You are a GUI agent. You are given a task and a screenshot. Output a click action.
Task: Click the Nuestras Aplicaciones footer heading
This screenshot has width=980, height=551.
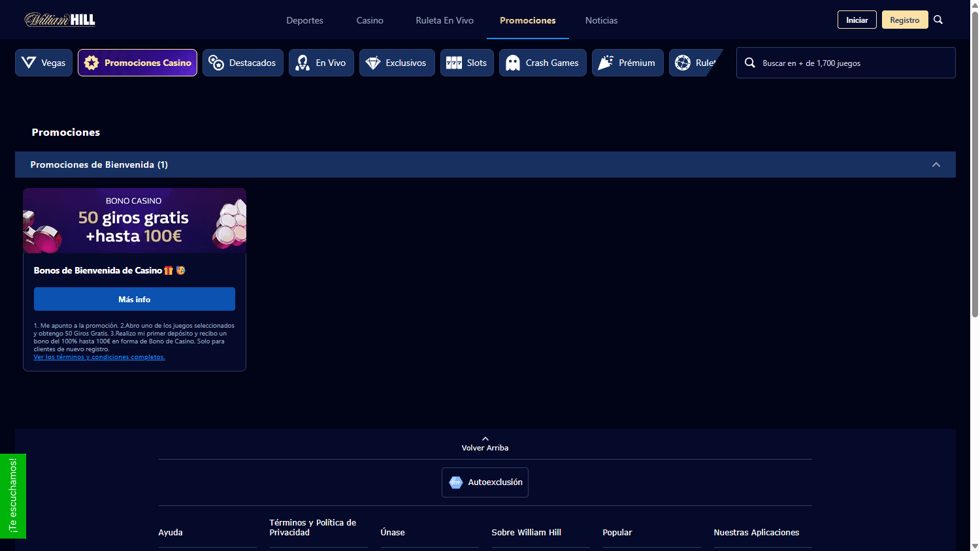(x=757, y=533)
